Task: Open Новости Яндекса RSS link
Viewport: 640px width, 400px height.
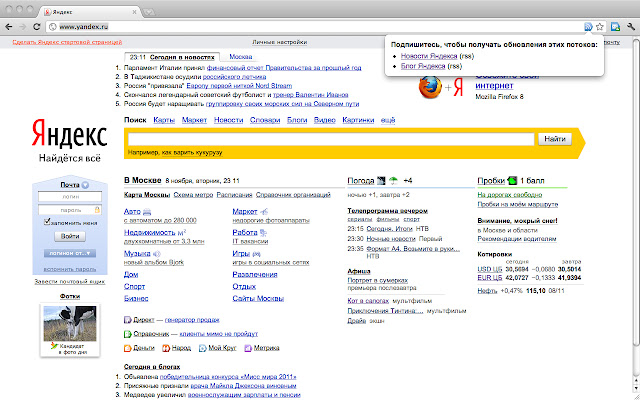Action: coord(429,56)
